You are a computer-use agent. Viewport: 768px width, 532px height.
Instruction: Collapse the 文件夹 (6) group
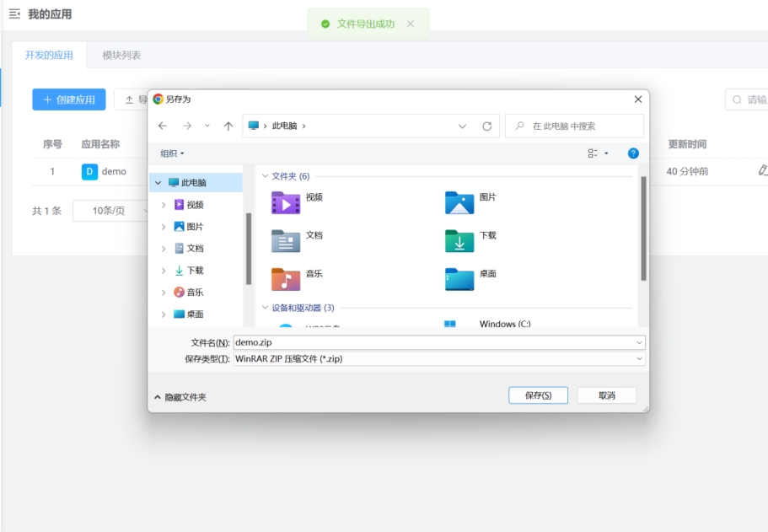(265, 176)
